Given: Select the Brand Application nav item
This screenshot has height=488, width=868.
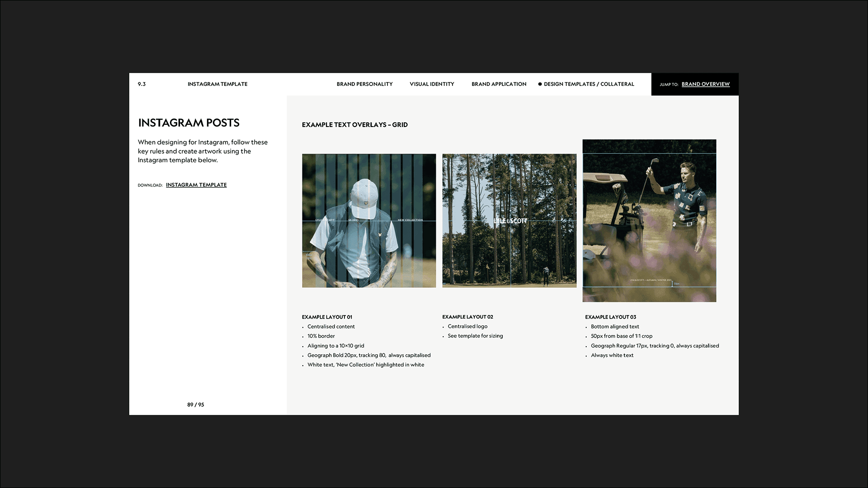Looking at the screenshot, I should 499,84.
